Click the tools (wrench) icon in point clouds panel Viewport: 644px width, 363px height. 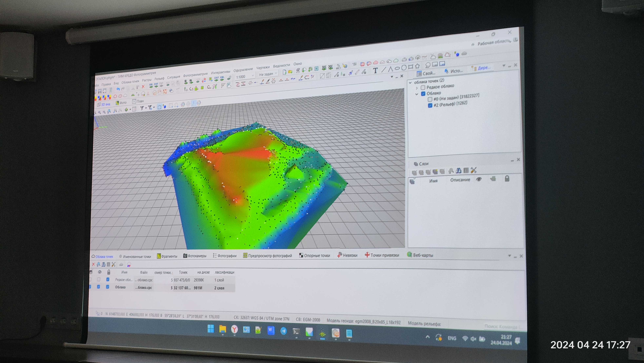(x=114, y=264)
